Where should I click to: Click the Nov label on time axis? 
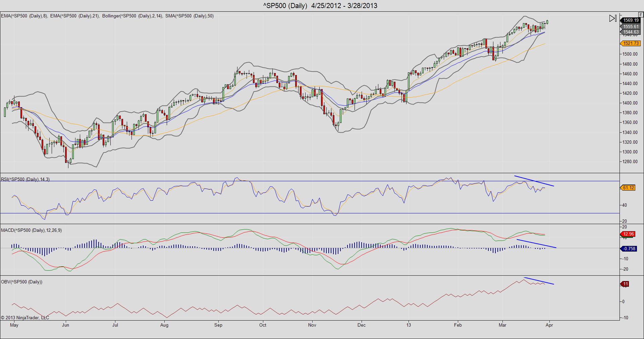pyautogui.click(x=312, y=325)
